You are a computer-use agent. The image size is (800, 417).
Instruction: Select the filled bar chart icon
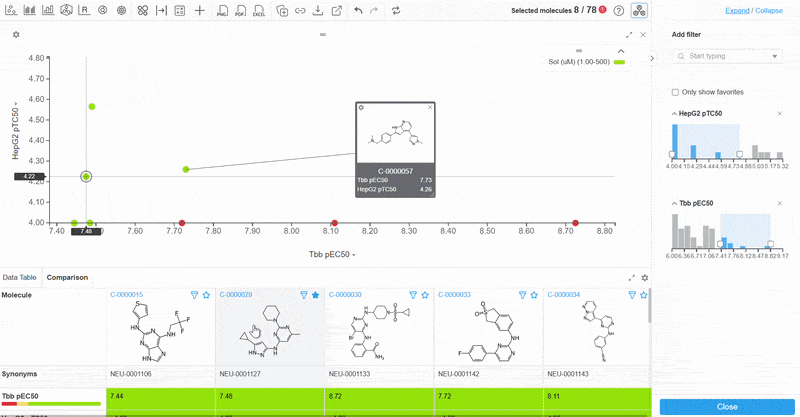[30, 10]
